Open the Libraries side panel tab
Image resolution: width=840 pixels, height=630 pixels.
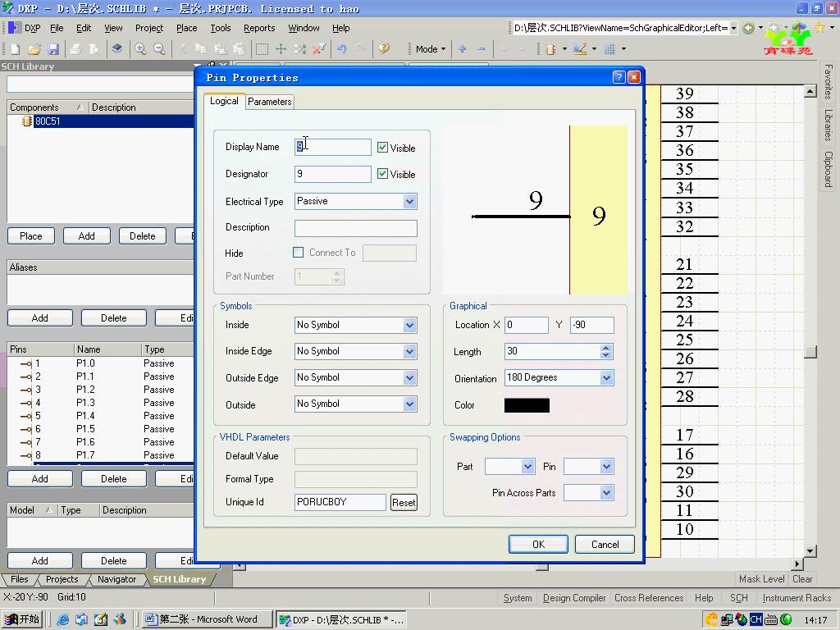829,125
